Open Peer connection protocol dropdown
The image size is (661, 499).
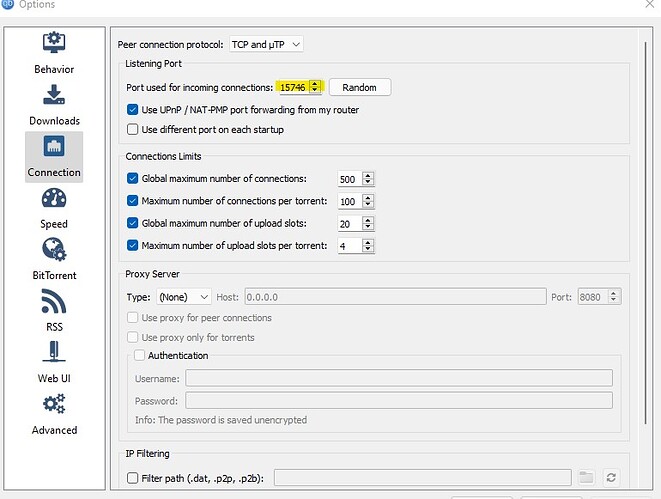(266, 44)
